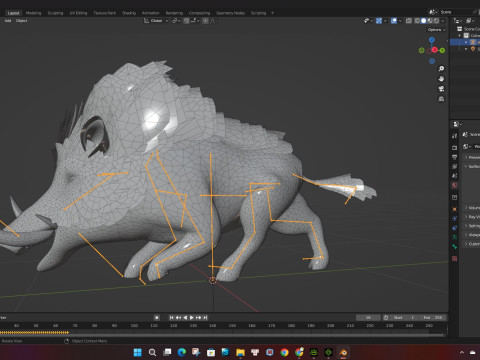This screenshot has height=360, width=480.
Task: Open the orange Object properties tab
Action: [x=454, y=209]
